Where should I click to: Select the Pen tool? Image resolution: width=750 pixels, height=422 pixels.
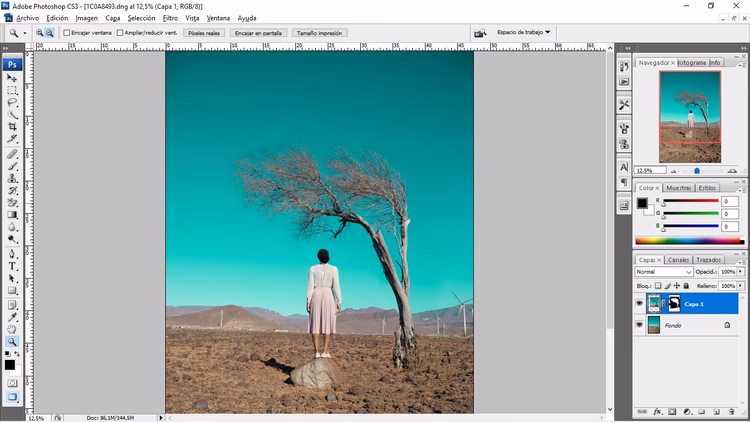(x=12, y=254)
